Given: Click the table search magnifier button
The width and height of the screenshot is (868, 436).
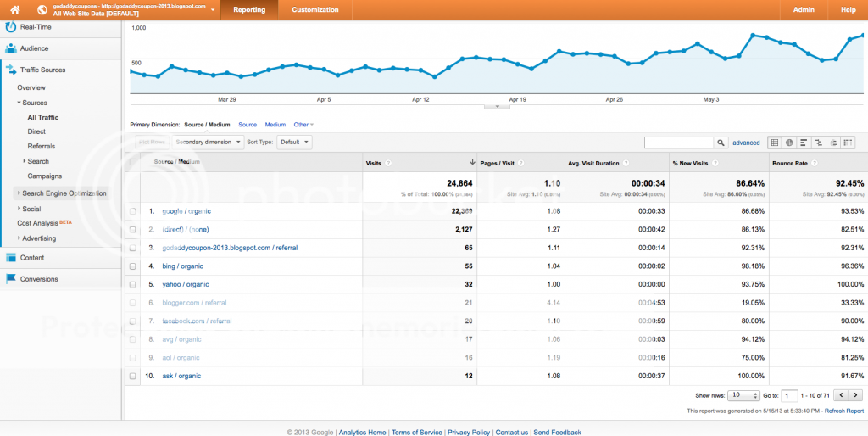Looking at the screenshot, I should point(721,143).
